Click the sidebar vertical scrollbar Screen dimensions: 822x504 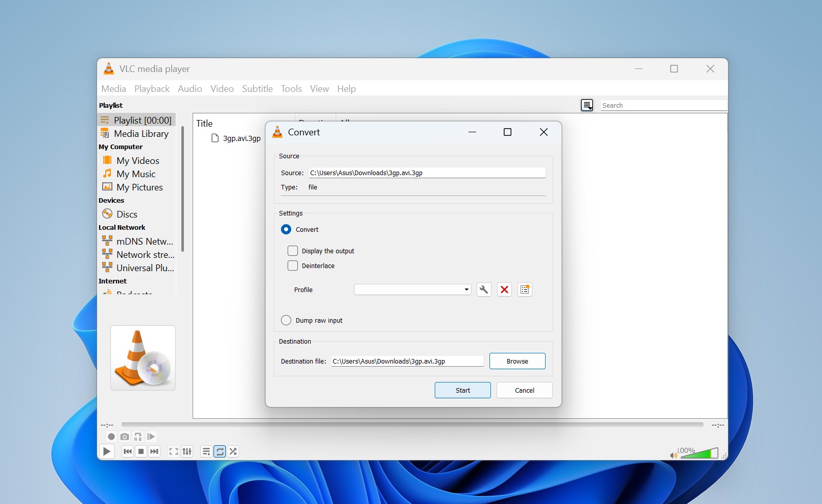click(x=182, y=189)
